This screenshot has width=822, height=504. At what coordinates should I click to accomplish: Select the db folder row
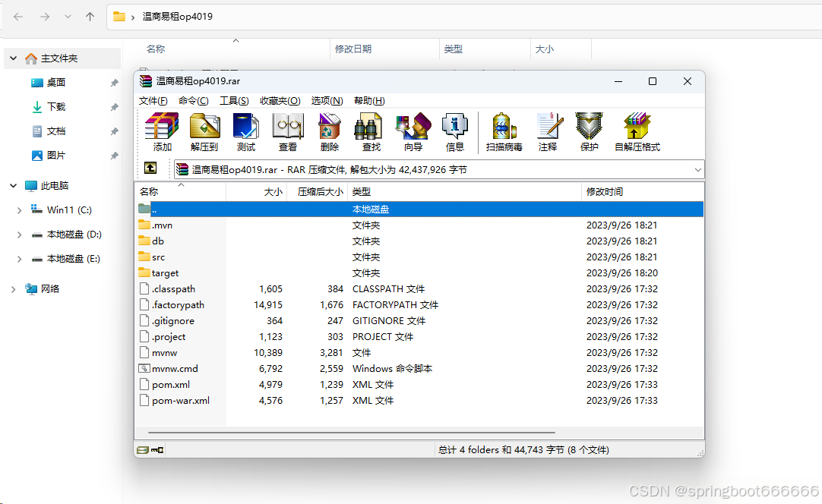click(x=419, y=241)
